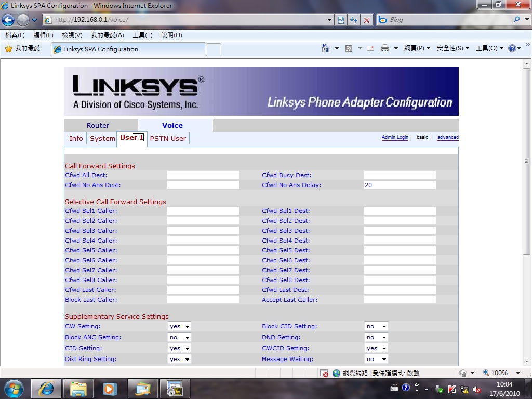Image resolution: width=532 pixels, height=399 pixels.
Task: Open the 編輯(E) menu
Action: click(x=43, y=35)
